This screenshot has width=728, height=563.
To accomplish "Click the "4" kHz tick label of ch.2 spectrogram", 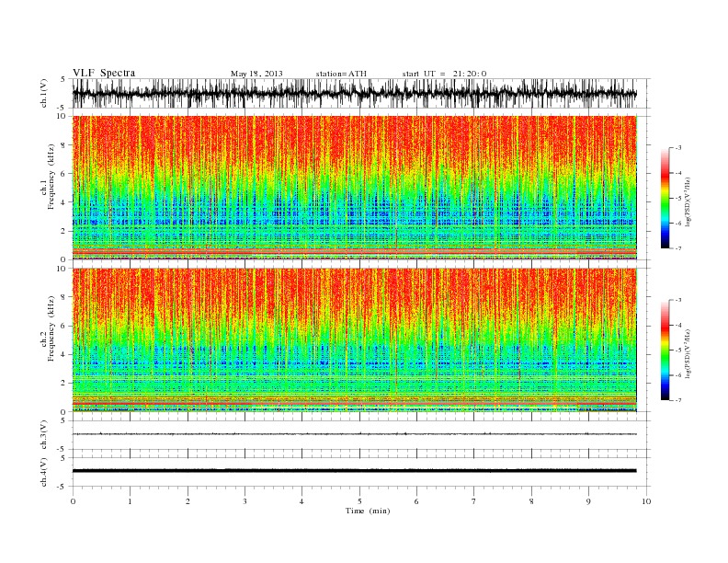I will pyautogui.click(x=63, y=354).
